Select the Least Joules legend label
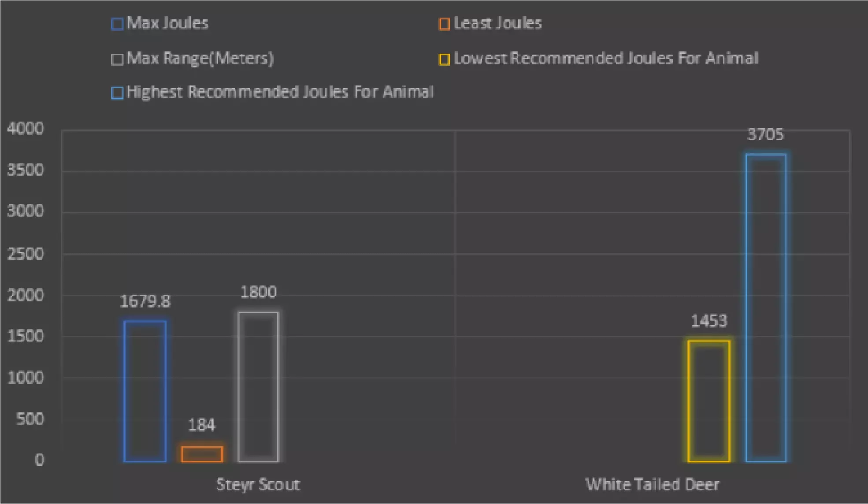The image size is (868, 504). point(497,23)
